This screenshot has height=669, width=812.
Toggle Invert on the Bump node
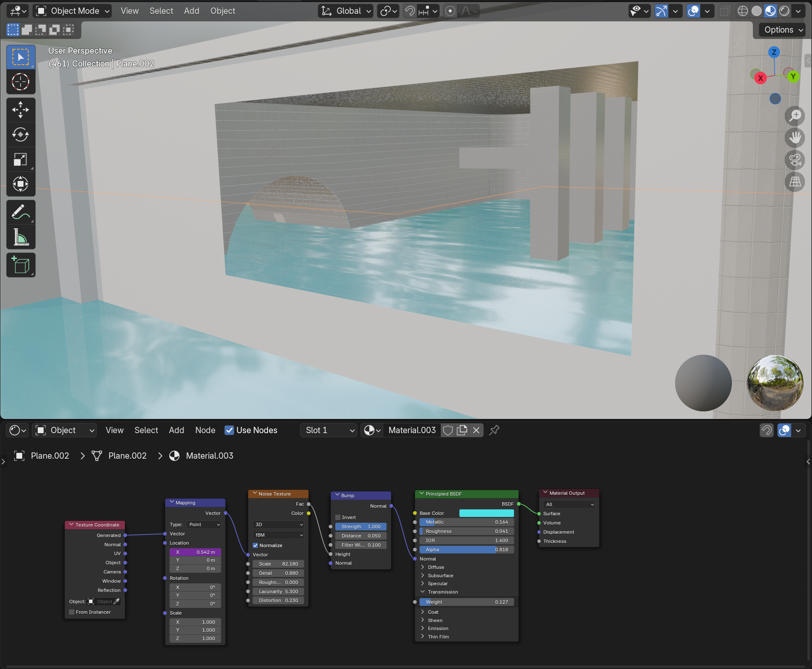tap(338, 517)
